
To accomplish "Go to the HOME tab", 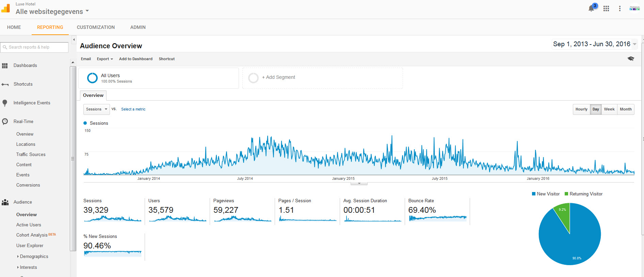I will (14, 27).
